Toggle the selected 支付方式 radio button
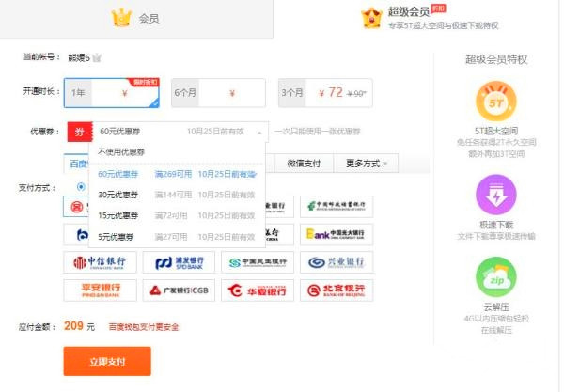The width and height of the screenshot is (564, 392). (x=81, y=187)
